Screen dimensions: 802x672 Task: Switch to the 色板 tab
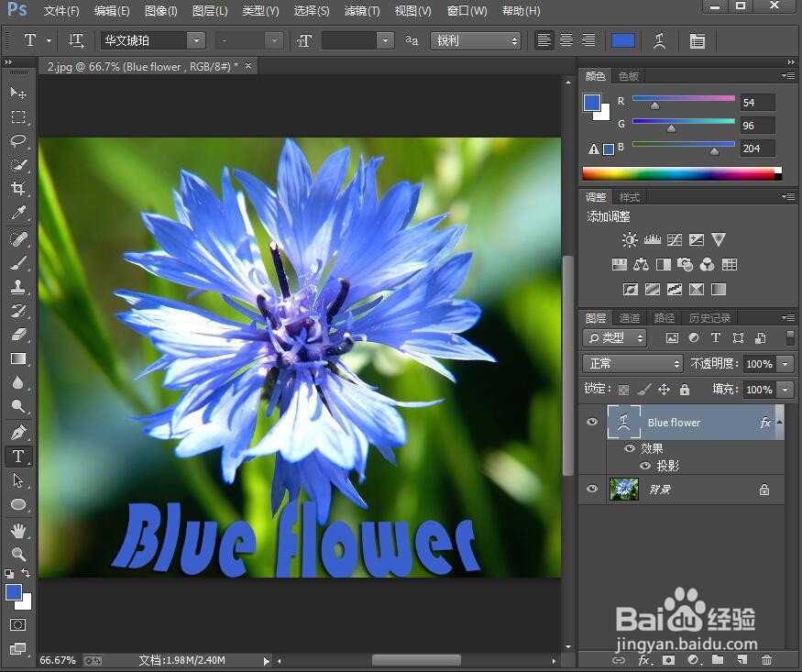click(629, 76)
